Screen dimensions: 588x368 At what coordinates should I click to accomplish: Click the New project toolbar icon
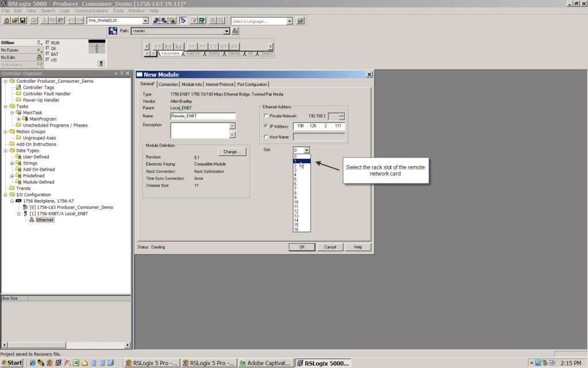pyautogui.click(x=6, y=21)
